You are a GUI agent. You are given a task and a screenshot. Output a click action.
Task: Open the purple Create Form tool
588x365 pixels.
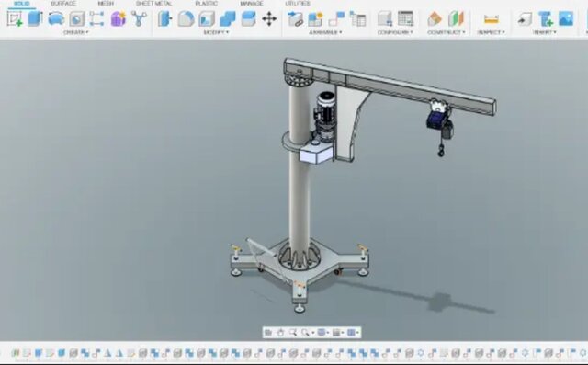coord(119,18)
